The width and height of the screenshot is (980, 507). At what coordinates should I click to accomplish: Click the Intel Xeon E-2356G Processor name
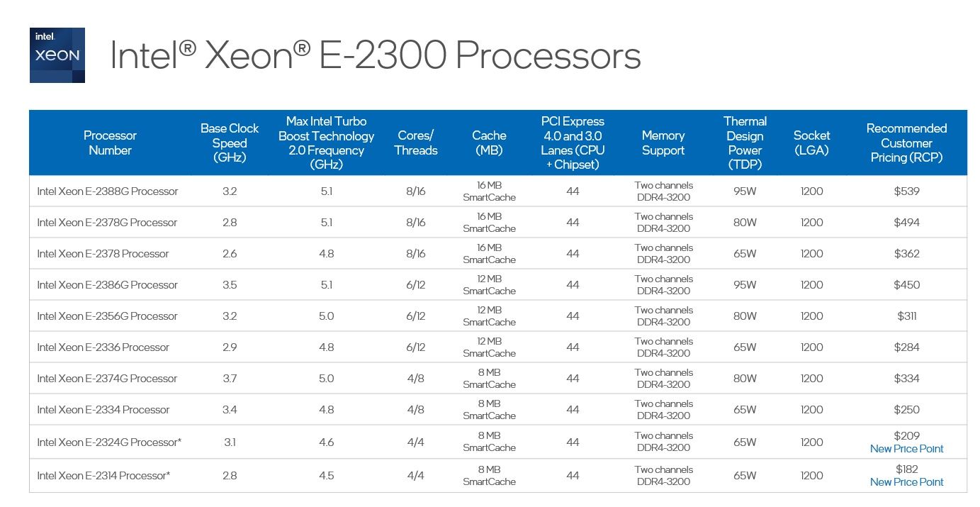pyautogui.click(x=108, y=316)
